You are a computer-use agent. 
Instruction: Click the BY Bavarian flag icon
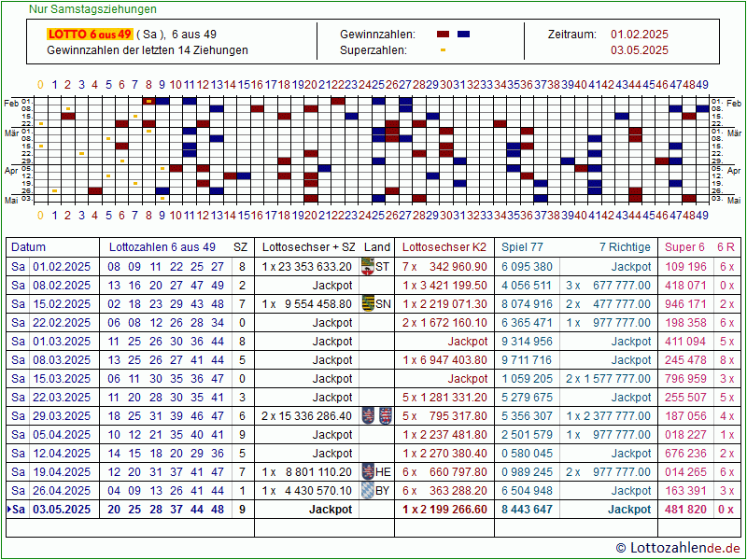coord(368,491)
